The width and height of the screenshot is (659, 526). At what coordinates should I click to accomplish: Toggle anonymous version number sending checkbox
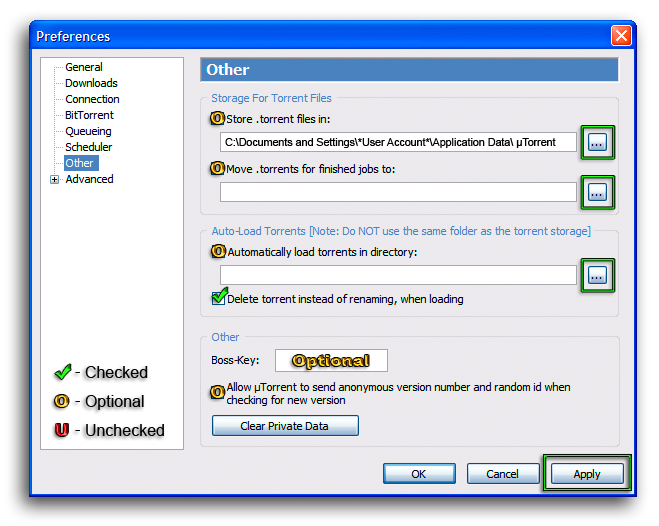(217, 392)
